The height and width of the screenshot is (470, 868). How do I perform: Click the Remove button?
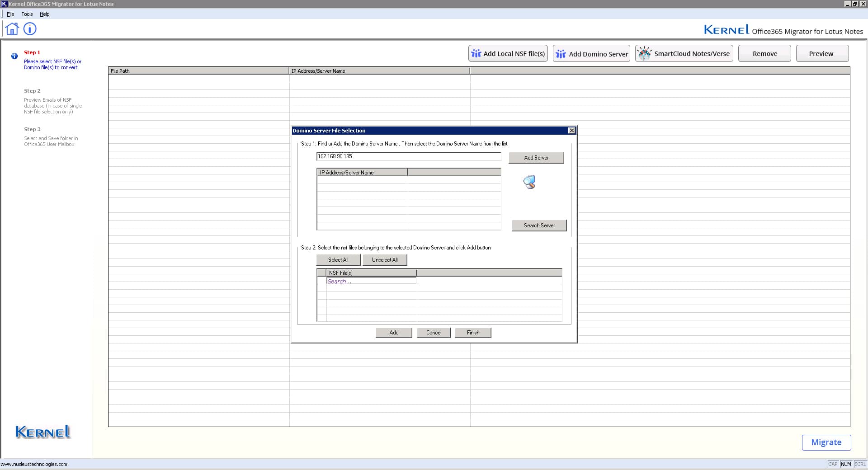[x=764, y=53]
